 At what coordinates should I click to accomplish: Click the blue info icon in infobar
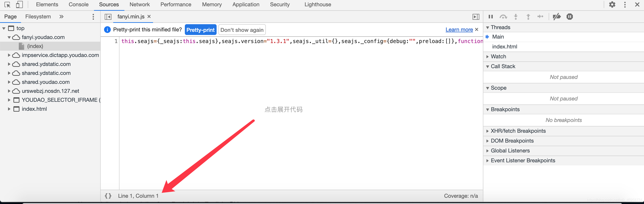pos(107,30)
